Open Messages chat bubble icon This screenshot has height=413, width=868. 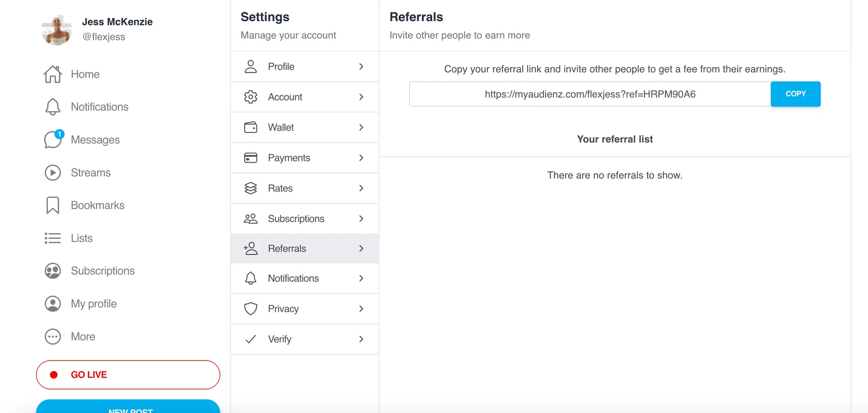(53, 139)
